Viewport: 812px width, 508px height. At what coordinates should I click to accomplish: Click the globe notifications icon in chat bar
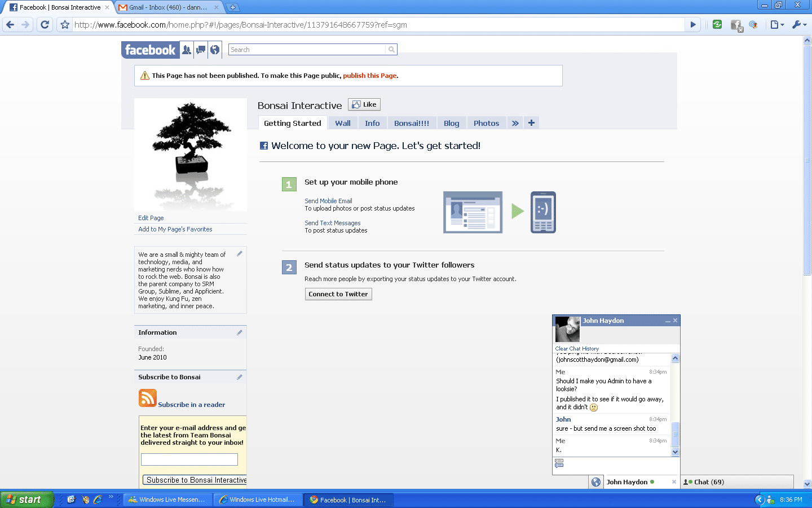(596, 482)
